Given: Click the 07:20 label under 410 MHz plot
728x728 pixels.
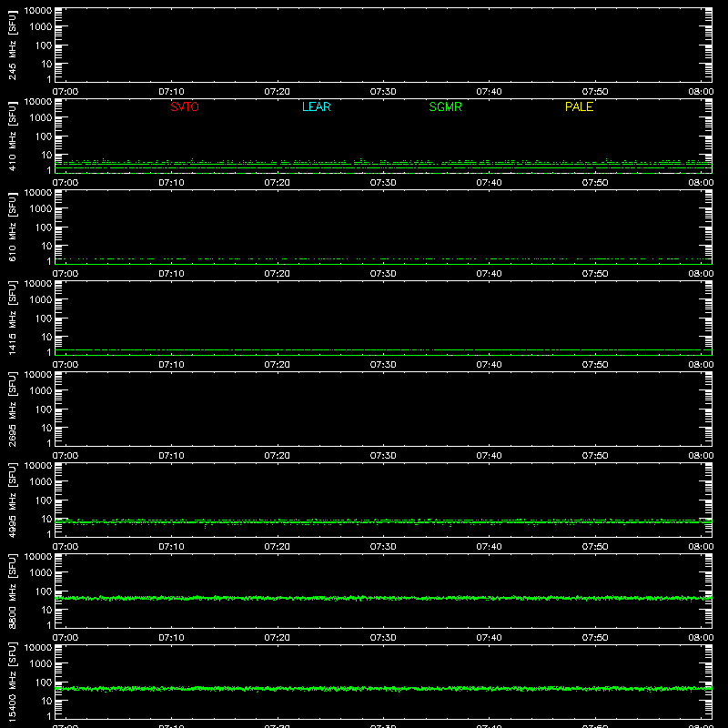Looking at the screenshot, I should pos(278,183).
